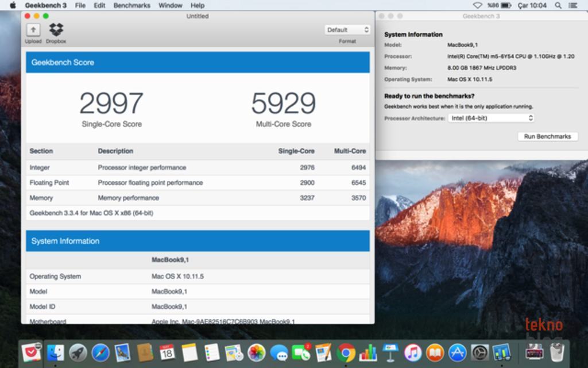
Task: Open the File menu
Action: click(80, 5)
